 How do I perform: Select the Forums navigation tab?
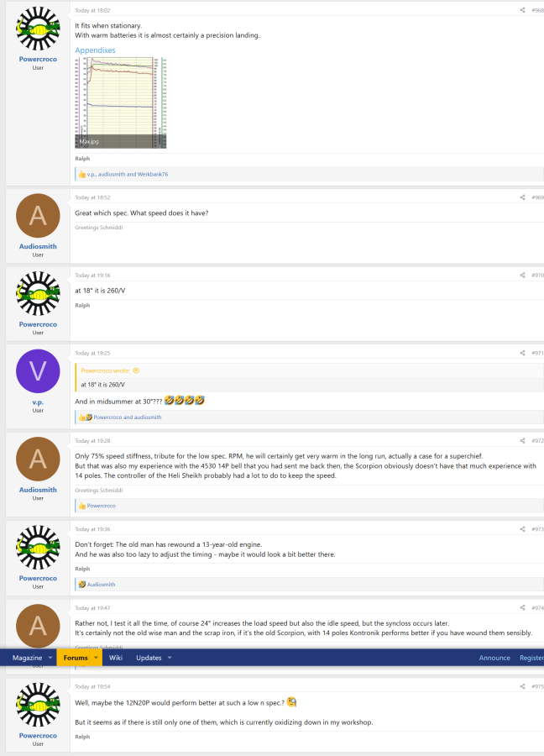(76, 658)
